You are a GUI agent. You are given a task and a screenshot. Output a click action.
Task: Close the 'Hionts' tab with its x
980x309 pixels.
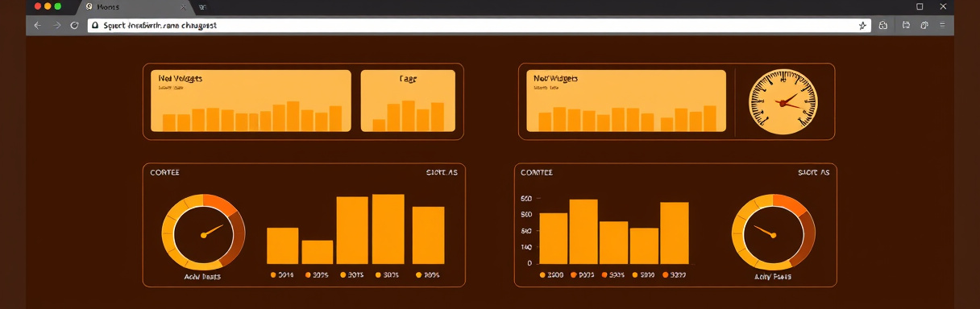(x=184, y=6)
